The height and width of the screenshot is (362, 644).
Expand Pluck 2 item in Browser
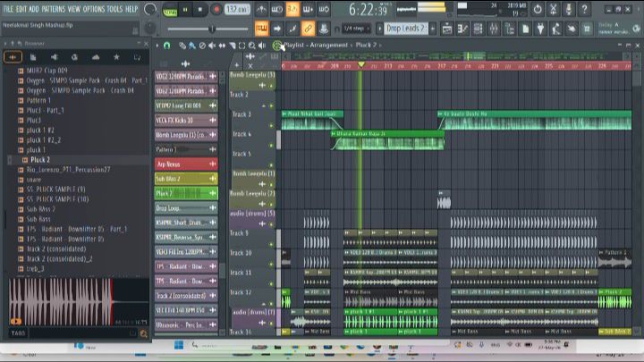(10, 160)
